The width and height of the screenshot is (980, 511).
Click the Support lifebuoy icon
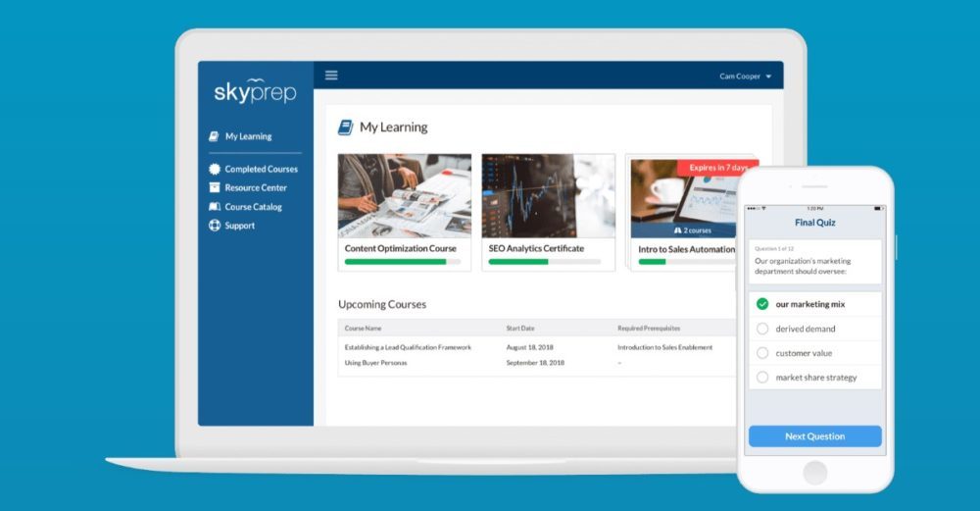coord(215,226)
